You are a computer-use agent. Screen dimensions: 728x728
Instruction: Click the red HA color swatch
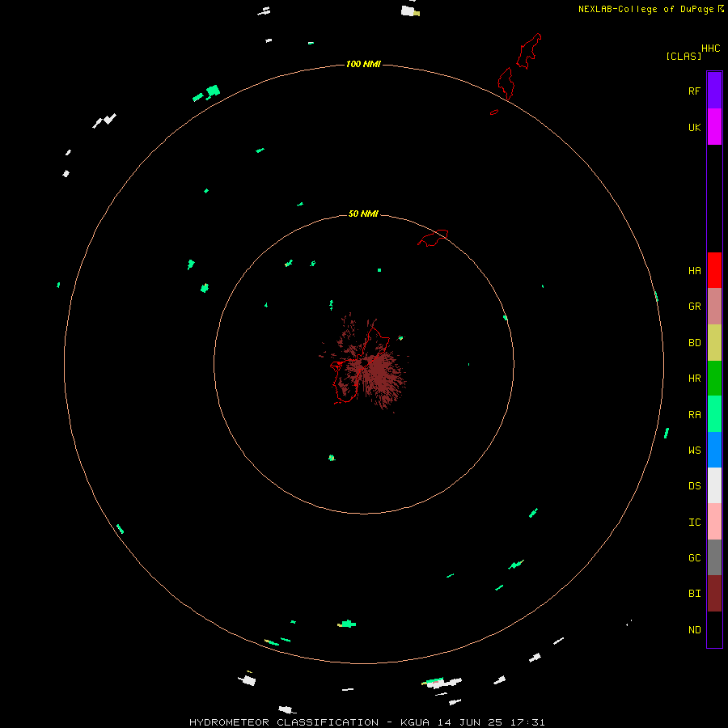click(714, 270)
